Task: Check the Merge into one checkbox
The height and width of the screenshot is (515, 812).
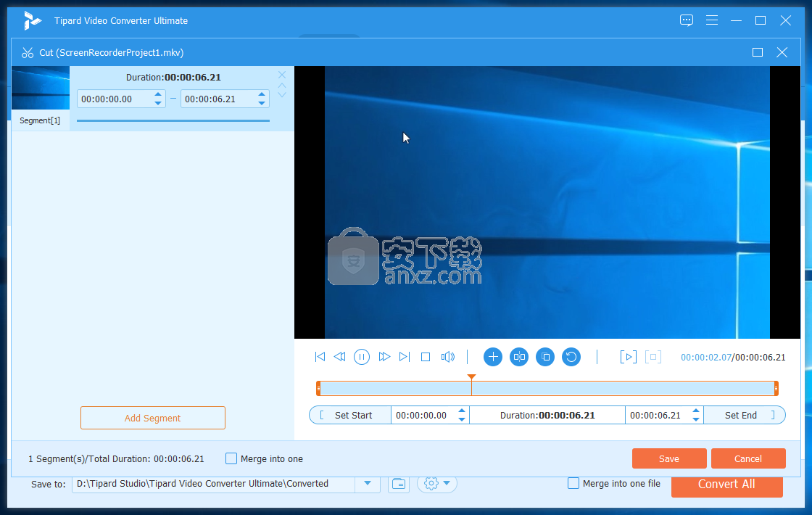Action: coord(231,458)
